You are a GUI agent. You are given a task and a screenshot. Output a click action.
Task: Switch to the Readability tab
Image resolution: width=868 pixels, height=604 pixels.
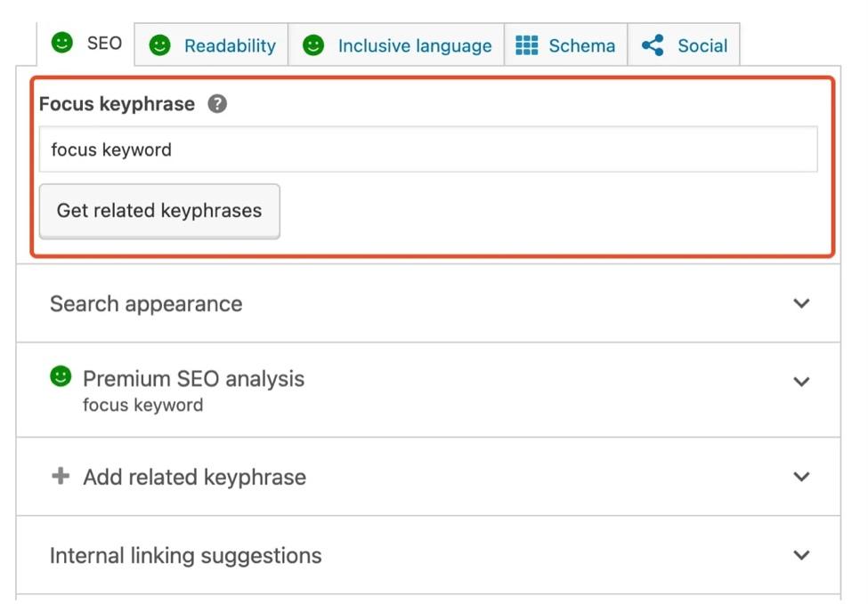[212, 44]
